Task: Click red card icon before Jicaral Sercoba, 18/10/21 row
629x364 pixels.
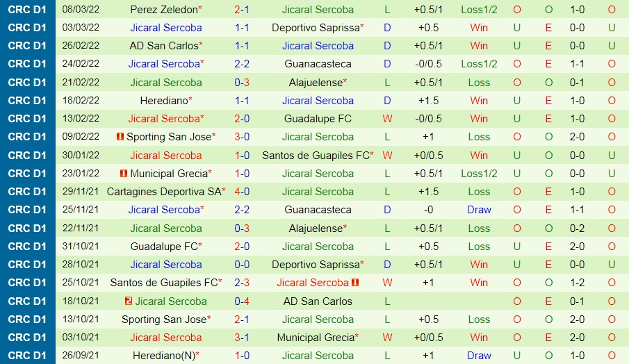Action: [x=129, y=301]
